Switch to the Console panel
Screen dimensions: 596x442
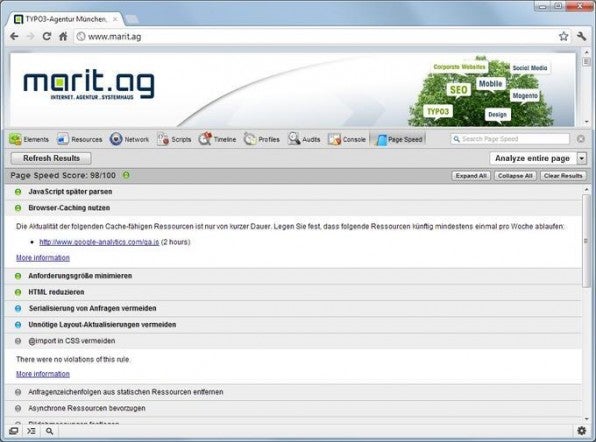click(x=347, y=139)
